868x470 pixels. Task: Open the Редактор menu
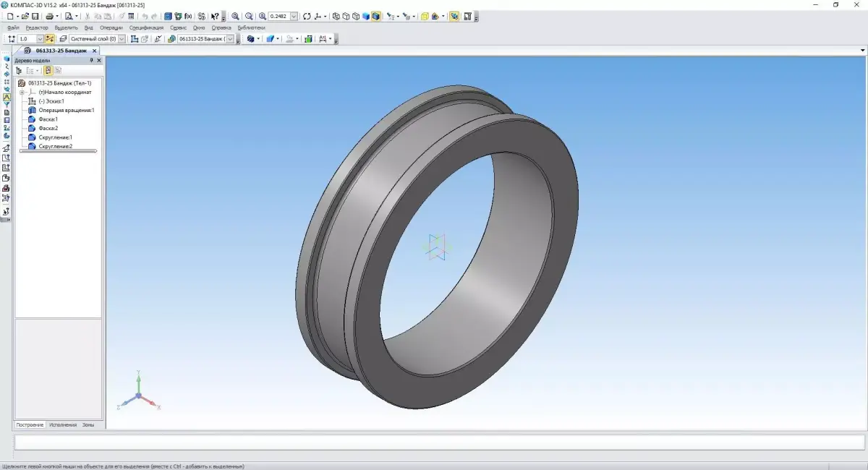tap(37, 27)
